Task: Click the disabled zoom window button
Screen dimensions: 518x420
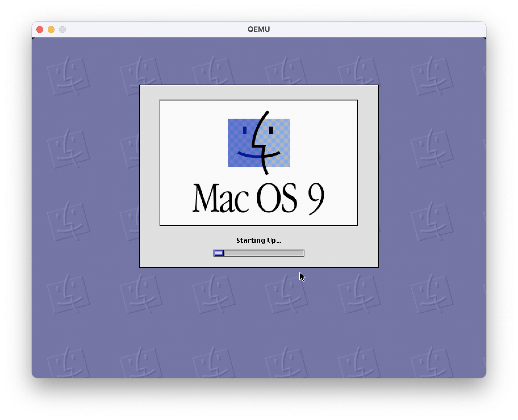Action: tap(62, 30)
